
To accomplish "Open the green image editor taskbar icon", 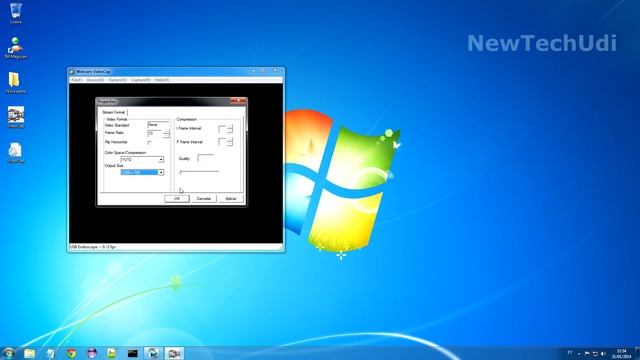I will [112, 353].
